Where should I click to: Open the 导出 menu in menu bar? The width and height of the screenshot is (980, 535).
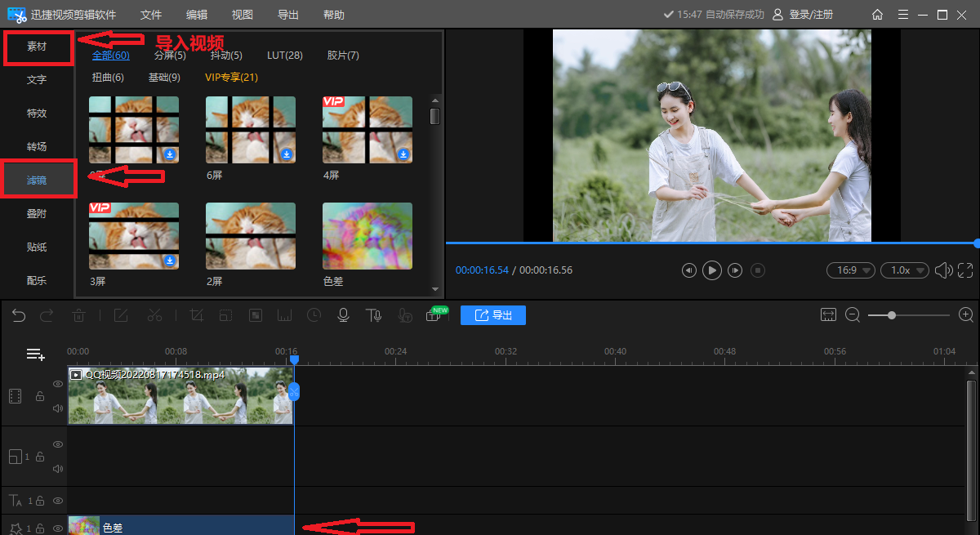(287, 15)
